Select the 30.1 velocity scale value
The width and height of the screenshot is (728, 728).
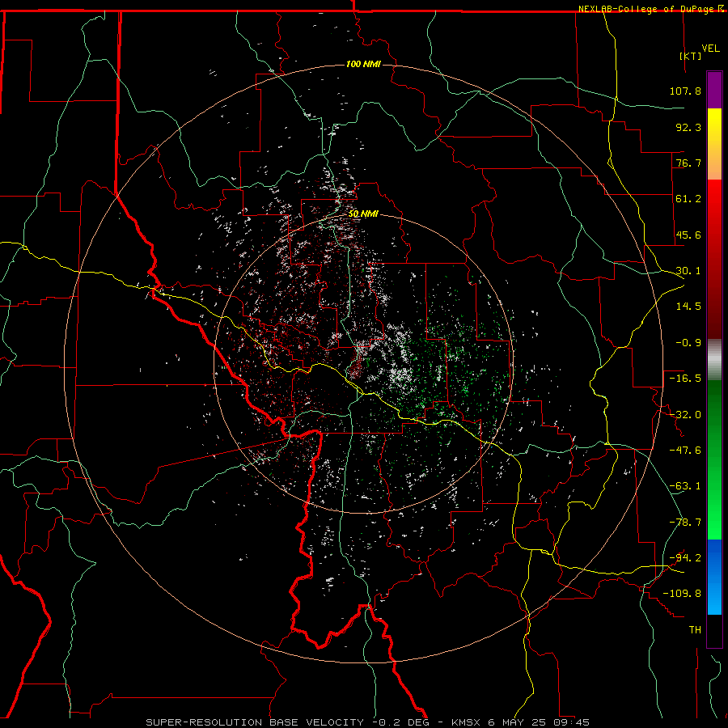pyautogui.click(x=688, y=271)
